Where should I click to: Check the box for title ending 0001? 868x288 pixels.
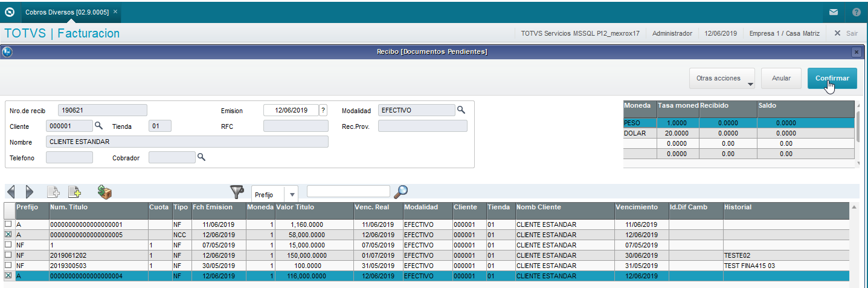click(8, 224)
